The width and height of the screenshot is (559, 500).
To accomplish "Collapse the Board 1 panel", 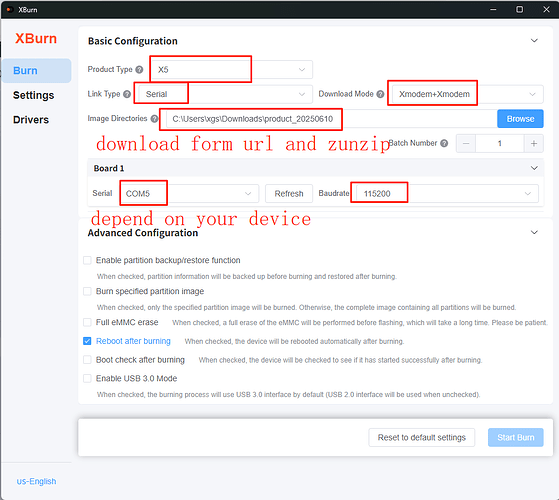I will tap(534, 168).
